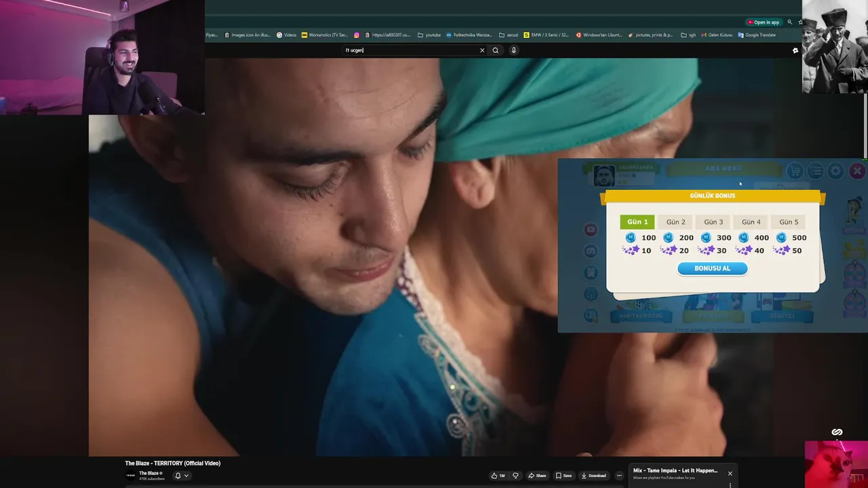This screenshot has height=488, width=868.
Task: Open the player profile avatar in game
Action: tap(604, 176)
